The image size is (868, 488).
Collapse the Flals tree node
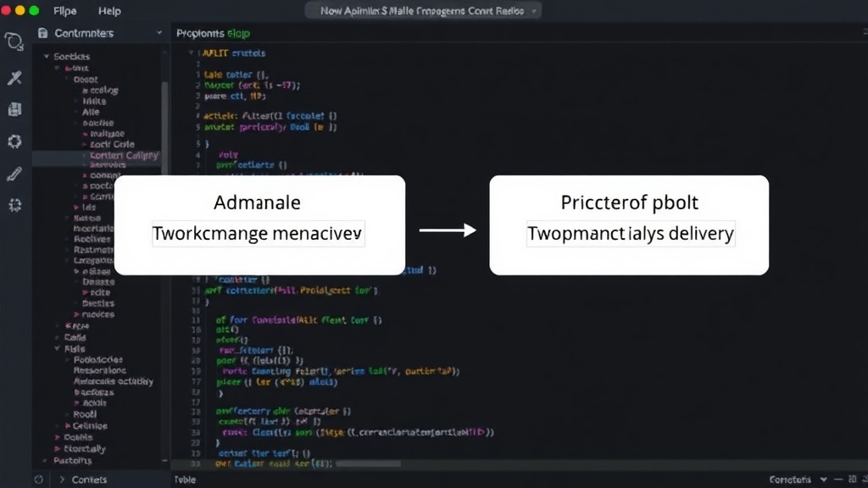57,349
